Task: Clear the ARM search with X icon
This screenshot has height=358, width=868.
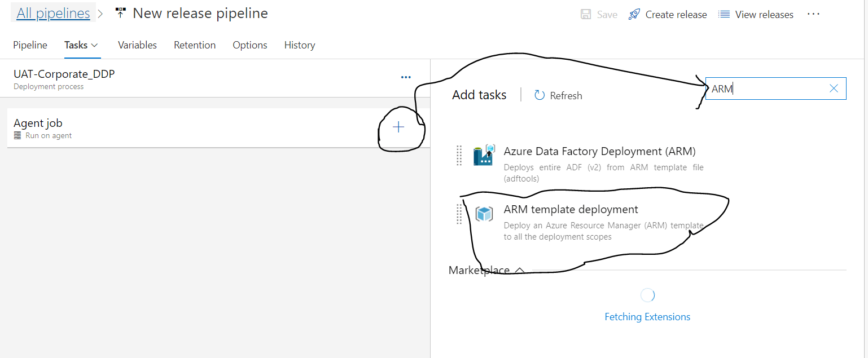Action: pyautogui.click(x=834, y=89)
